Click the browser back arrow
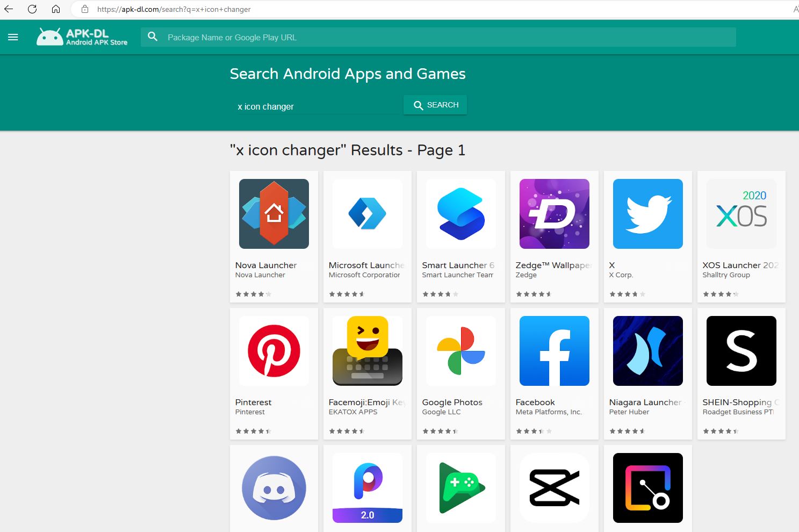Screen dimensions: 799x532 pos(9,9)
